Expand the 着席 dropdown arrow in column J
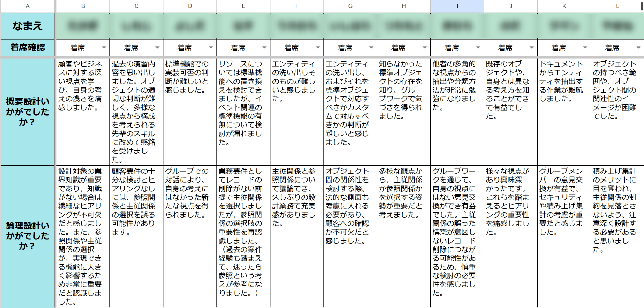 [531, 48]
